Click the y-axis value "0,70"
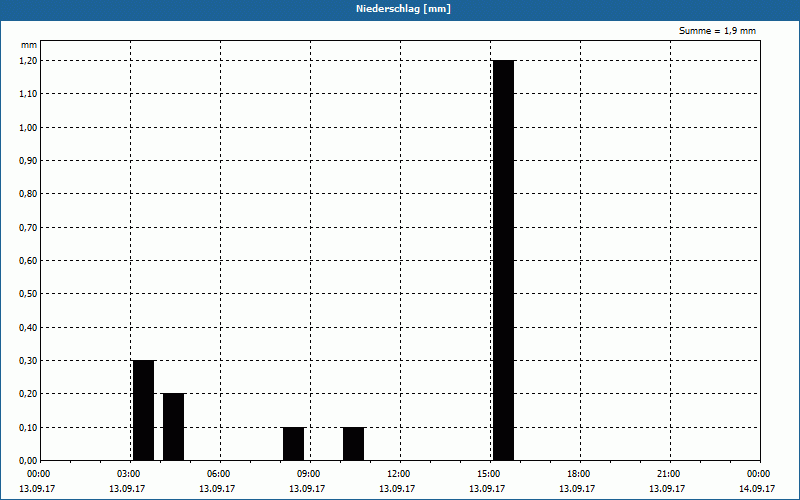Image resolution: width=800 pixels, height=500 pixels. [x=28, y=228]
